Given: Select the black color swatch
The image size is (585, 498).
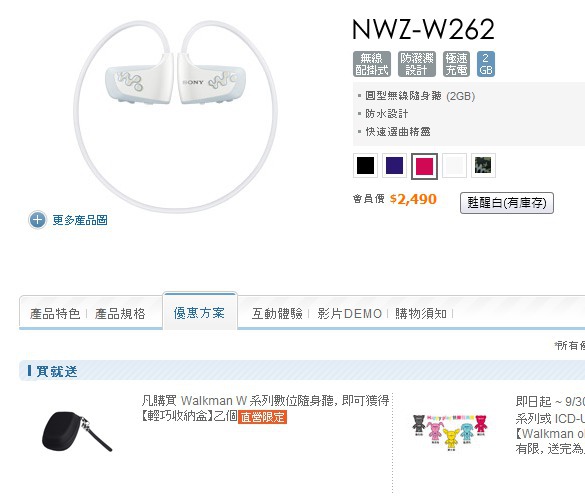Looking at the screenshot, I should point(365,165).
